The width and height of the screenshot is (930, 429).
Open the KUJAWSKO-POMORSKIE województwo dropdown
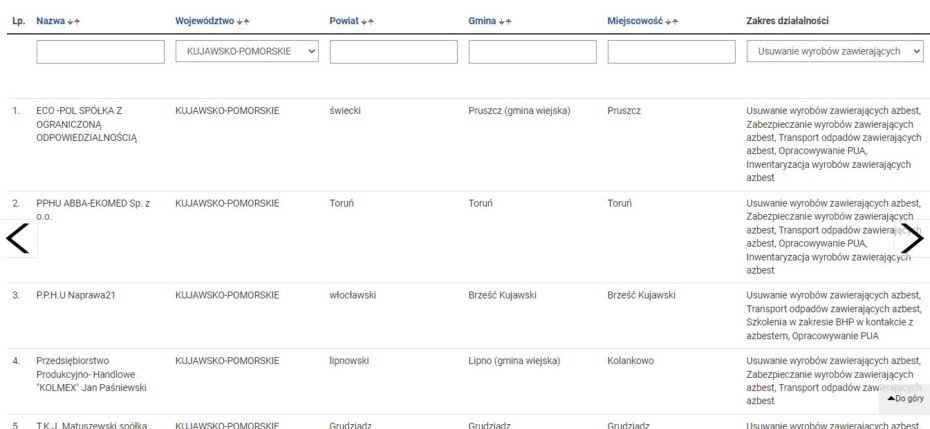click(x=246, y=51)
